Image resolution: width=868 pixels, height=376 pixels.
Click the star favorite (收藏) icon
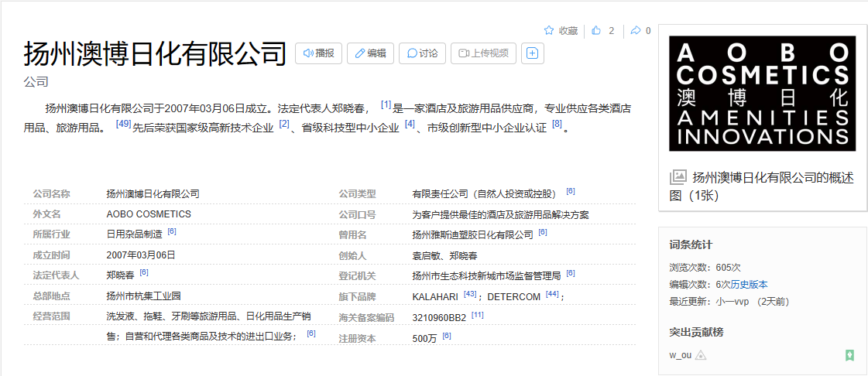548,30
